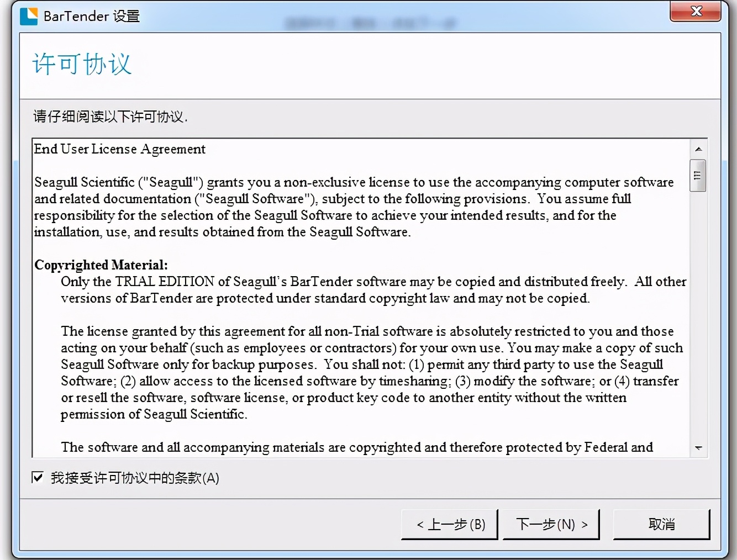
Task: Click the line starting 'The license granted by this agreement'
Action: [x=367, y=331]
